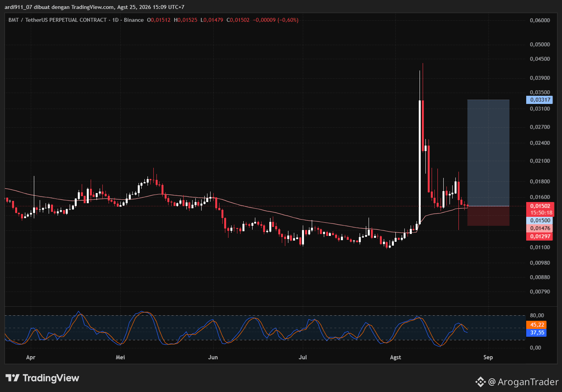
Task: Click the red 0,01502 current price axis label
Action: [x=540, y=206]
